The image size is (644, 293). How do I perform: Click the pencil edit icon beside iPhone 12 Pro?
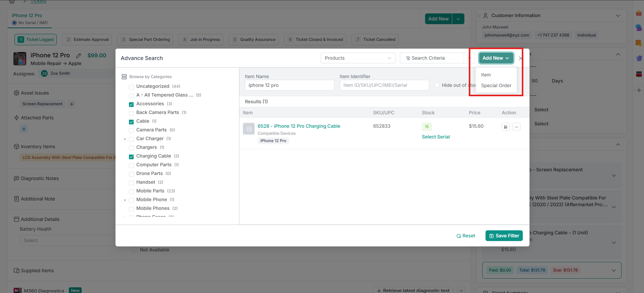[x=79, y=56]
